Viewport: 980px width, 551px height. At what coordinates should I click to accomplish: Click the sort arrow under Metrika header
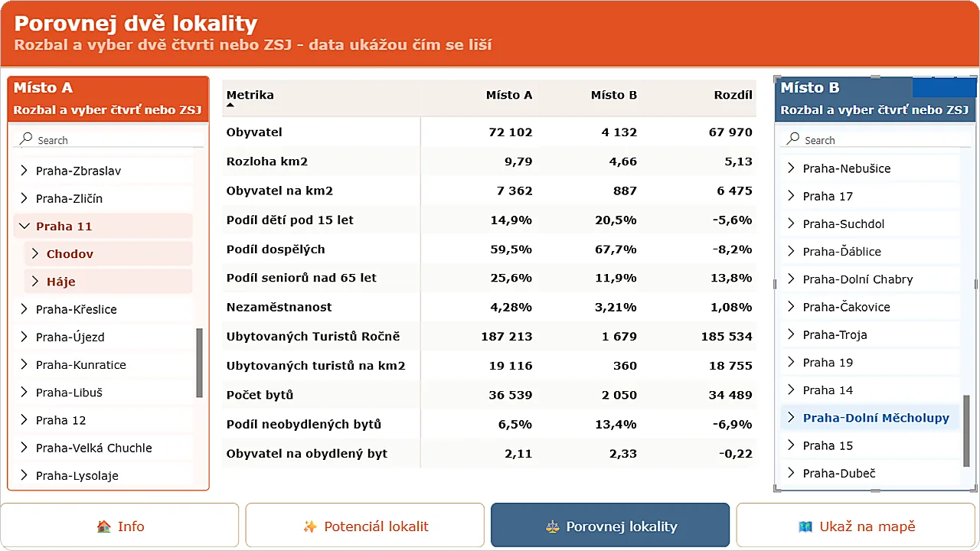click(230, 105)
